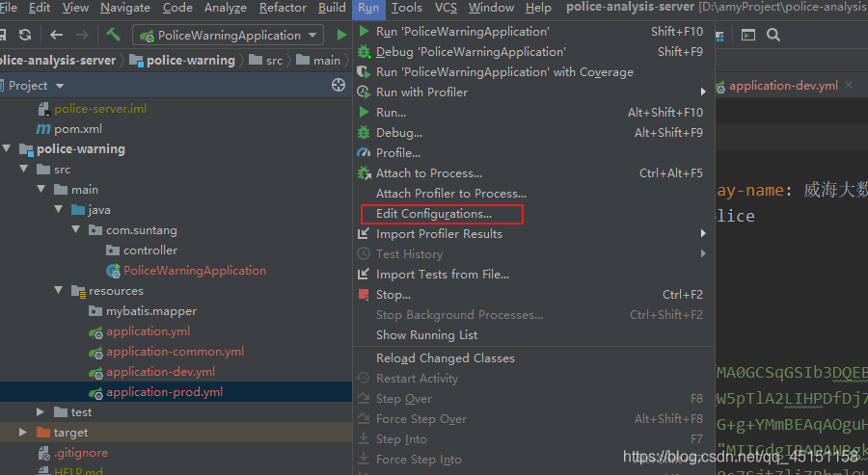The width and height of the screenshot is (868, 475).
Task: Collapse the police-warning module node
Action: pos(7,148)
